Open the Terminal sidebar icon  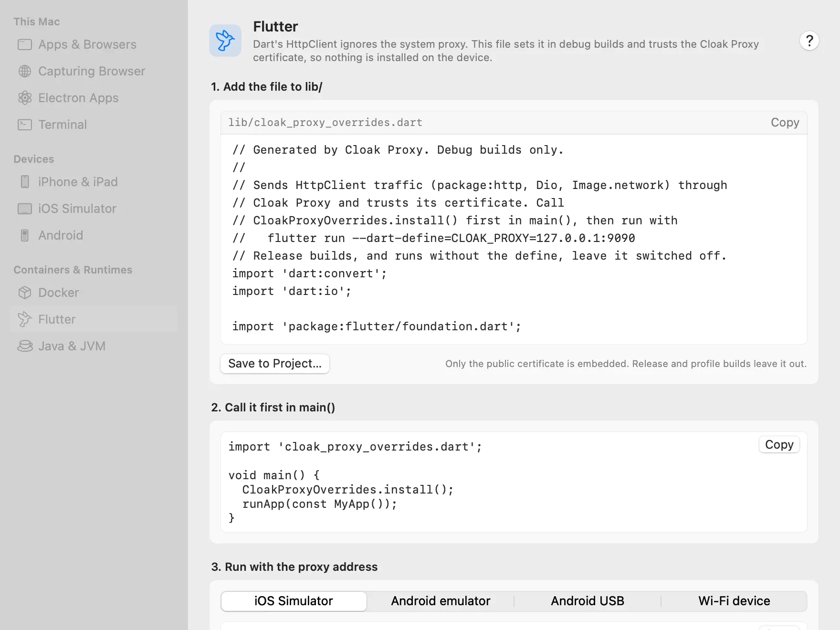click(x=25, y=125)
